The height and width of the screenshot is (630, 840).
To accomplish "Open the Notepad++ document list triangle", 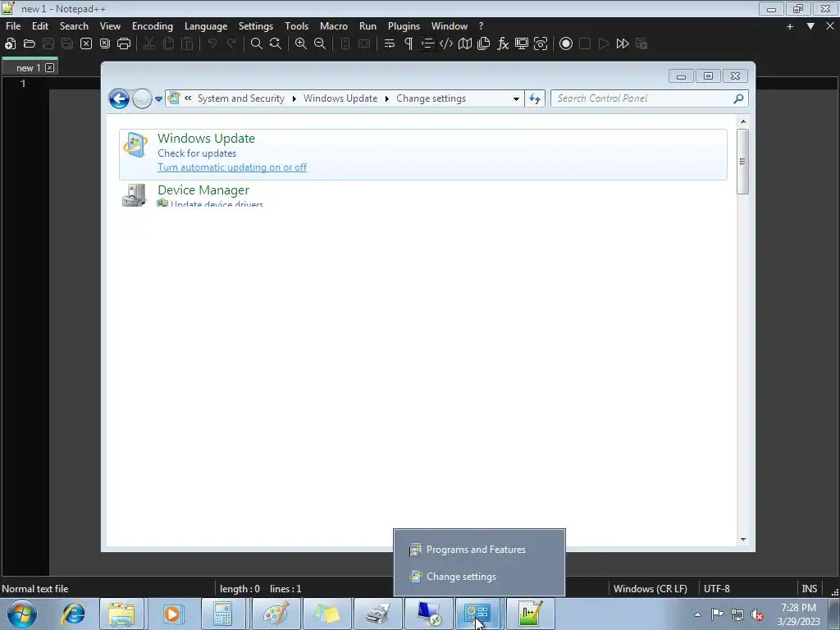I will [810, 26].
